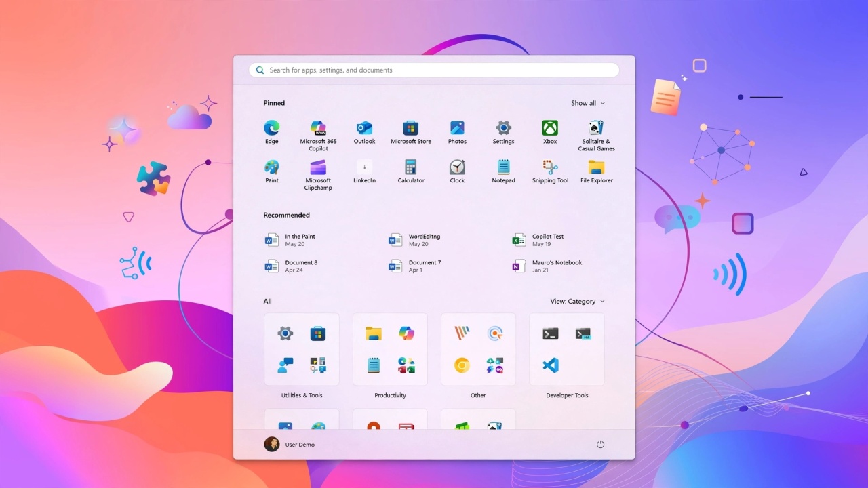
Task: Open Feedback Hub icon in Utilities & Tools
Action: 285,365
